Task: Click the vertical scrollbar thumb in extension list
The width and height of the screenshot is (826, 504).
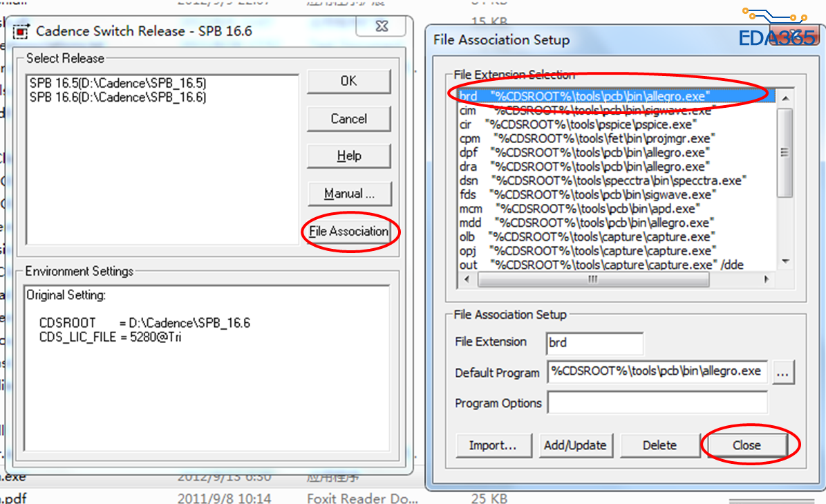Action: coord(785,153)
